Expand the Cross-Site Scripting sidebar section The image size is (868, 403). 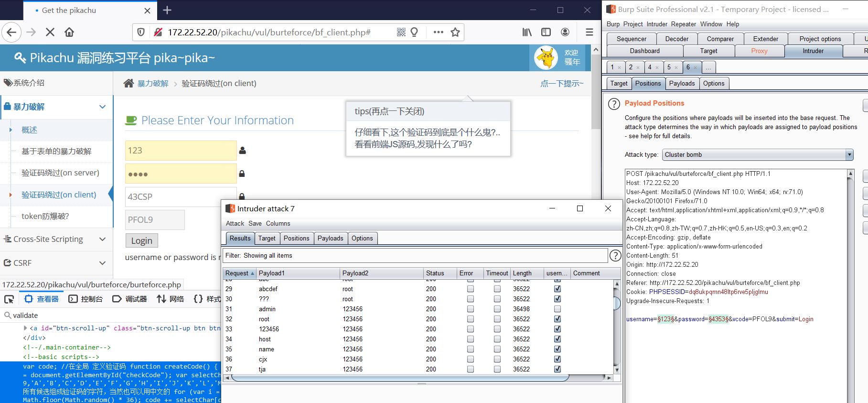coord(102,239)
